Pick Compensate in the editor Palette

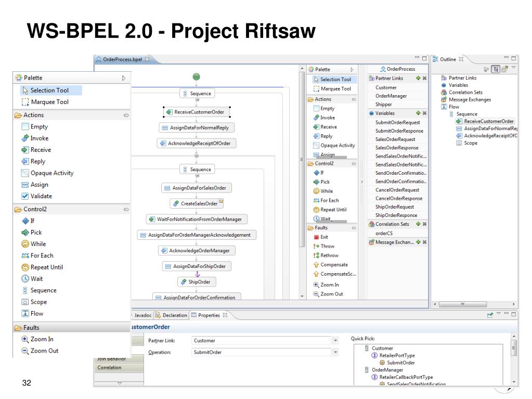[x=330, y=265]
